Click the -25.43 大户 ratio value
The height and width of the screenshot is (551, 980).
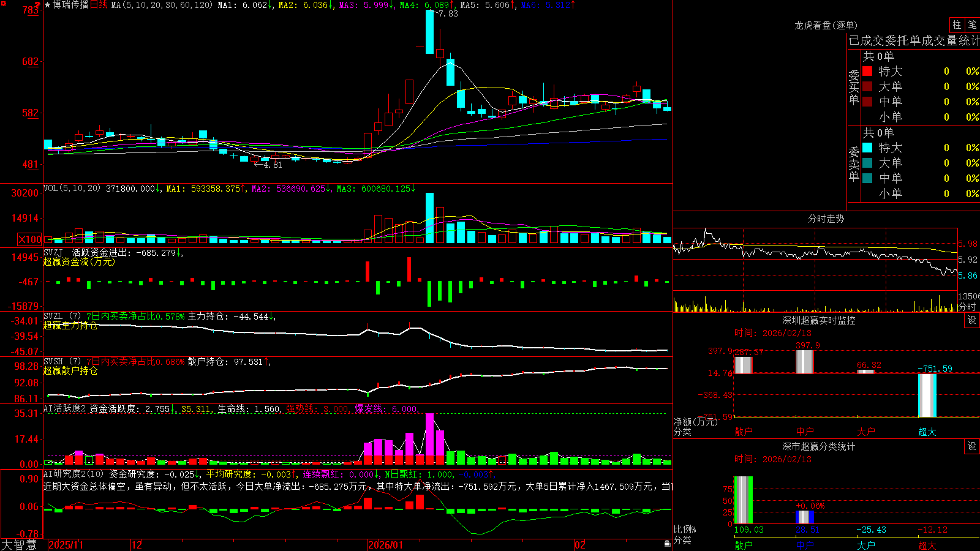click(871, 530)
